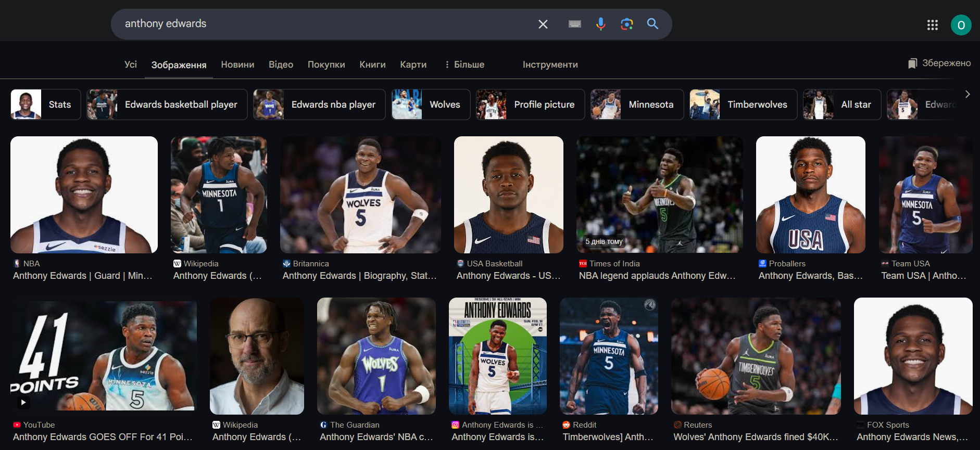This screenshot has height=450, width=980.
Task: Click the magnifying glass search icon
Action: click(652, 23)
